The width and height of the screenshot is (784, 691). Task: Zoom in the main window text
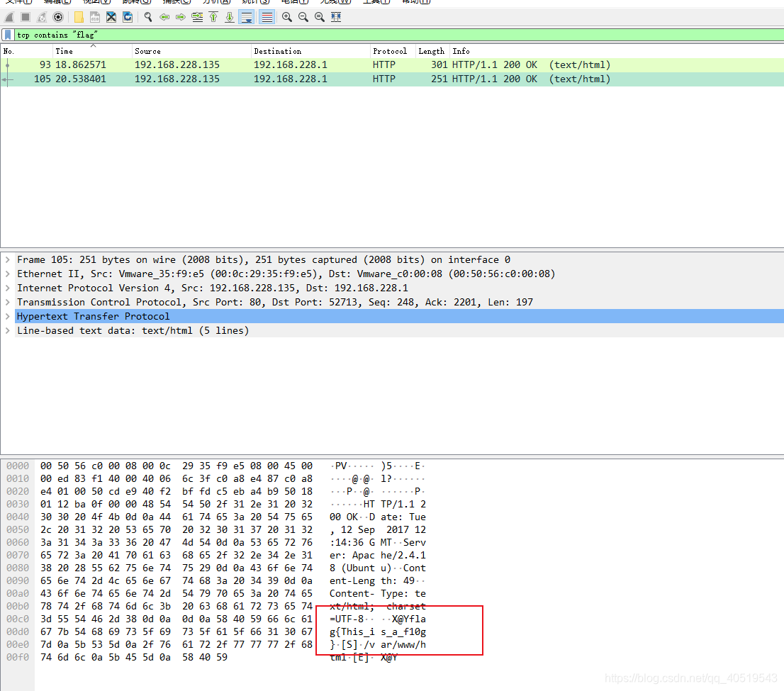point(287,18)
